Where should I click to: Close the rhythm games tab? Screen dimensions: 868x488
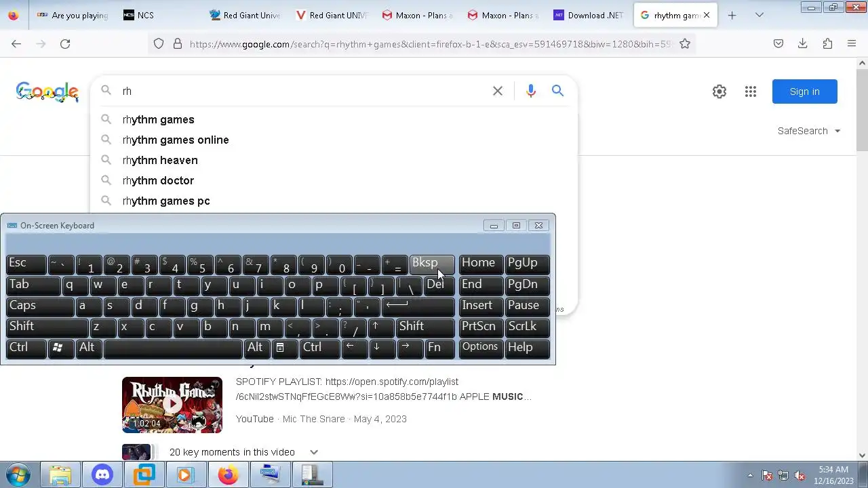707,15
